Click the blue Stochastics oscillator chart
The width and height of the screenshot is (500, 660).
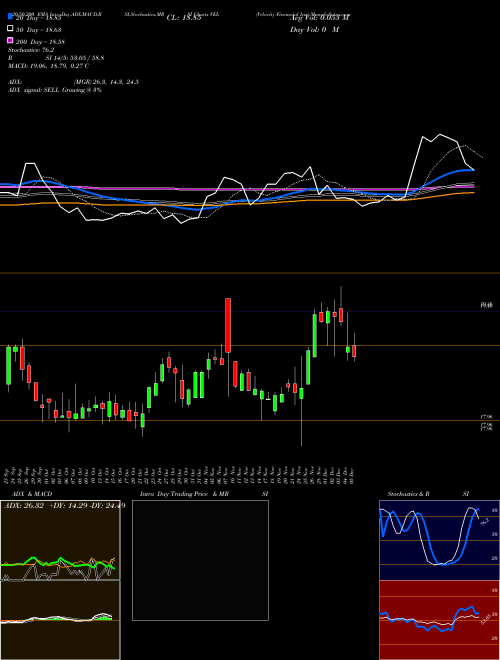tap(439, 540)
